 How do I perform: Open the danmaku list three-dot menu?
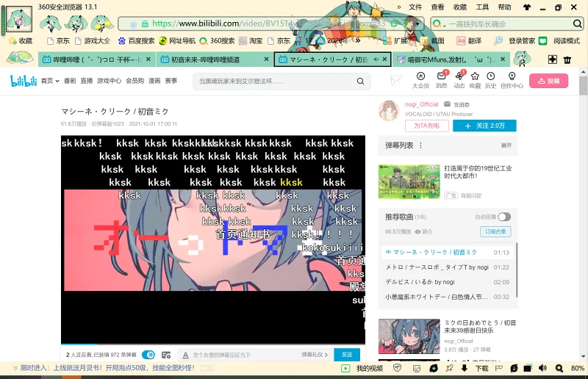point(420,145)
